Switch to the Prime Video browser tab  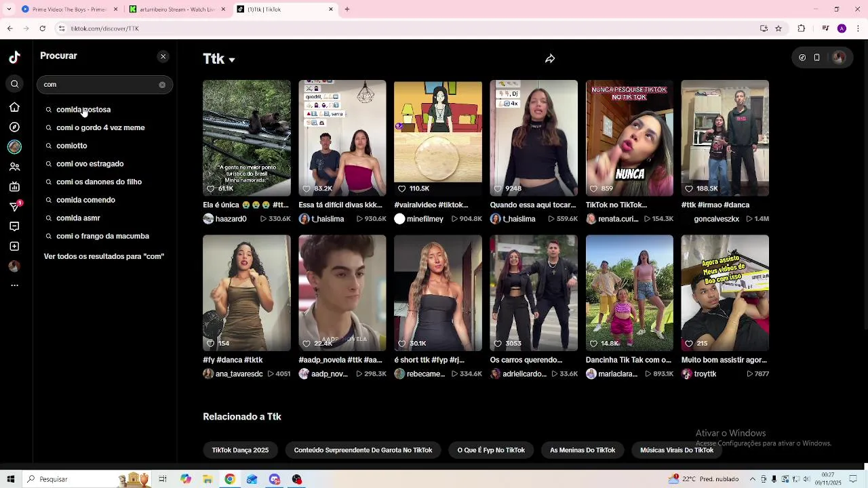click(x=69, y=9)
